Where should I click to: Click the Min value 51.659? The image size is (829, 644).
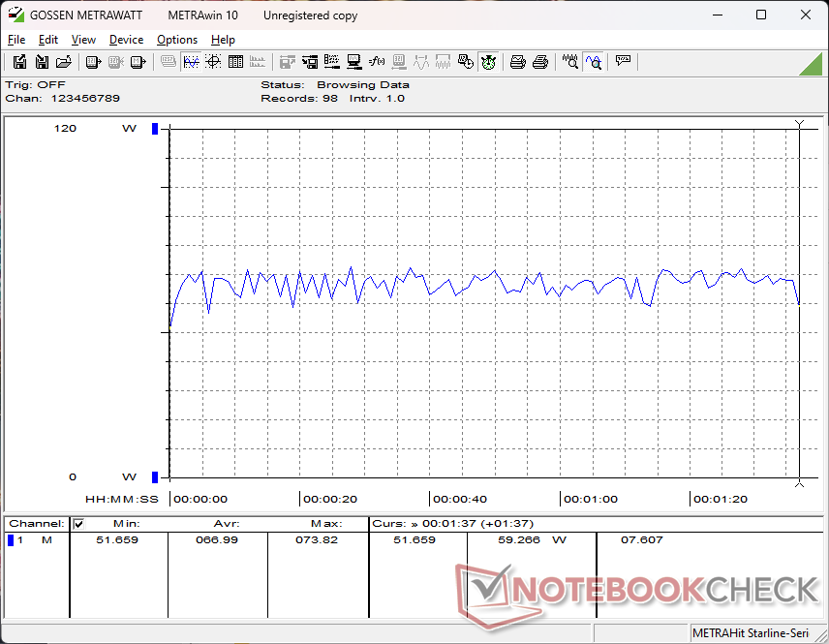[x=117, y=539]
